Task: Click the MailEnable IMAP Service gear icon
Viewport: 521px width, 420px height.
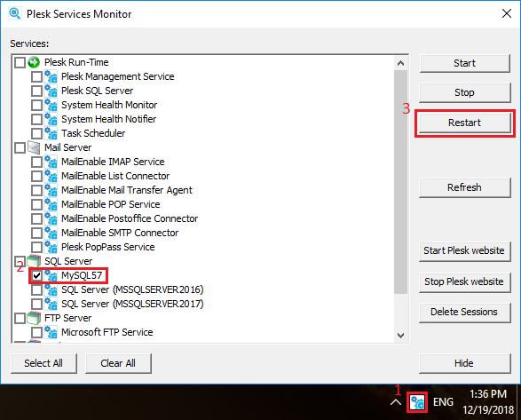Action: pos(51,162)
